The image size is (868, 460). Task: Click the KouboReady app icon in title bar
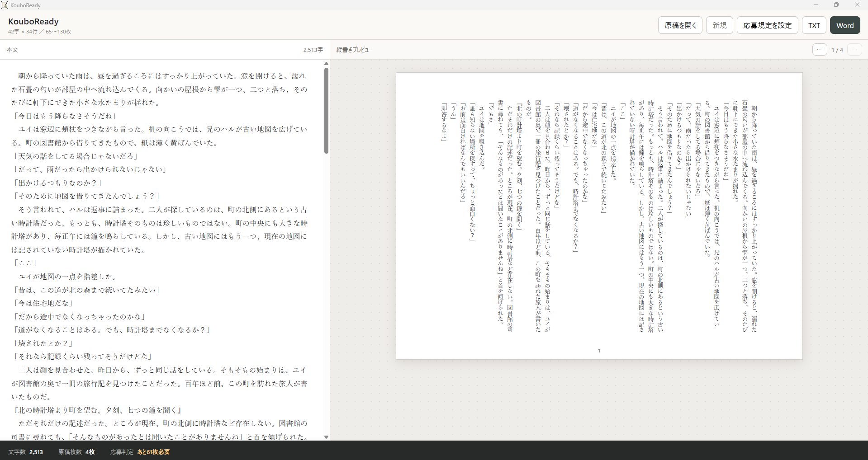coord(5,5)
